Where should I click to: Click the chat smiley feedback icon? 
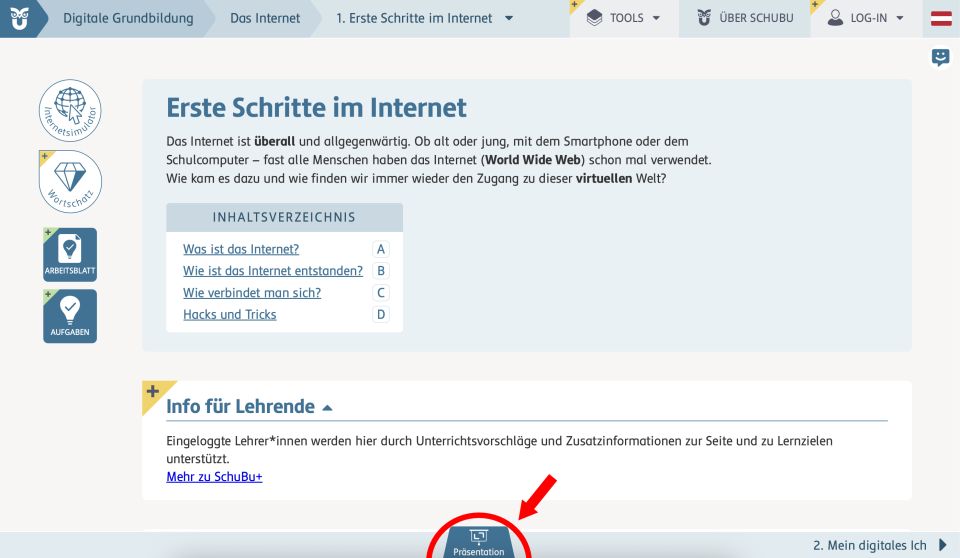940,57
